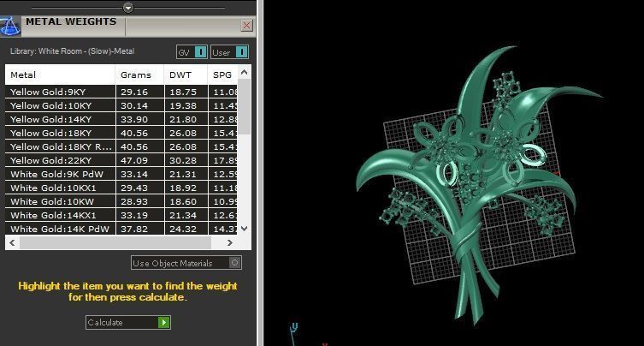Toggle the User library switch

point(229,52)
